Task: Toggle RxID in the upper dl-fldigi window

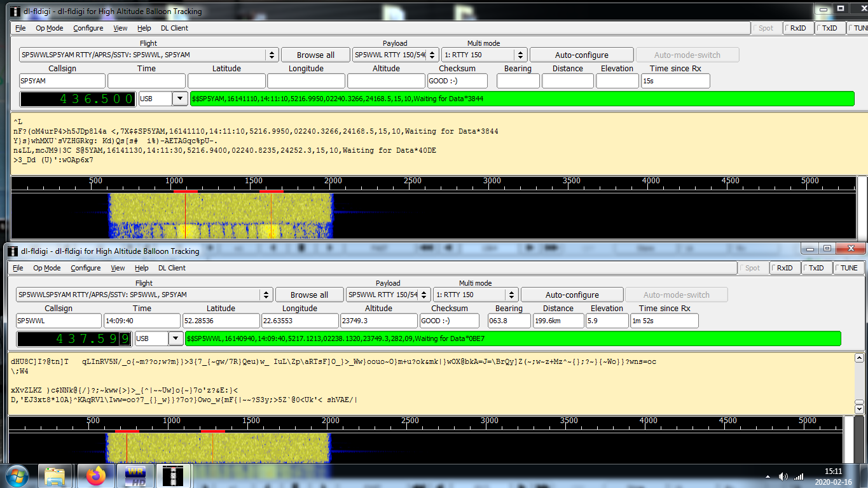Action: (x=799, y=28)
